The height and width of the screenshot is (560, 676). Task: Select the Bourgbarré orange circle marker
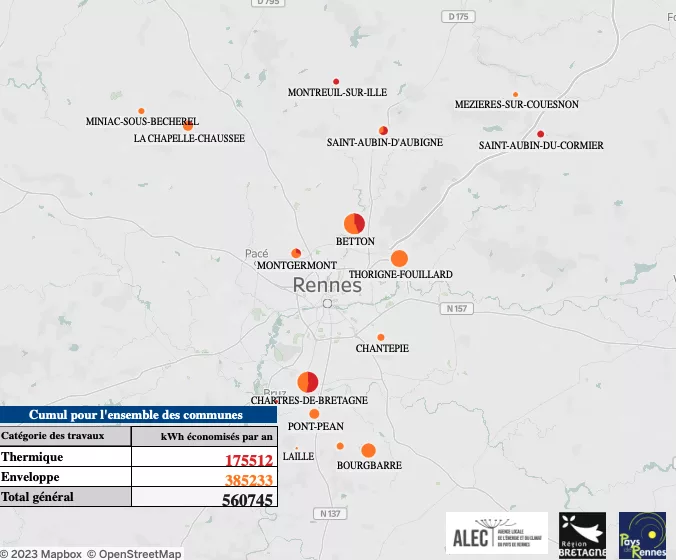point(368,450)
